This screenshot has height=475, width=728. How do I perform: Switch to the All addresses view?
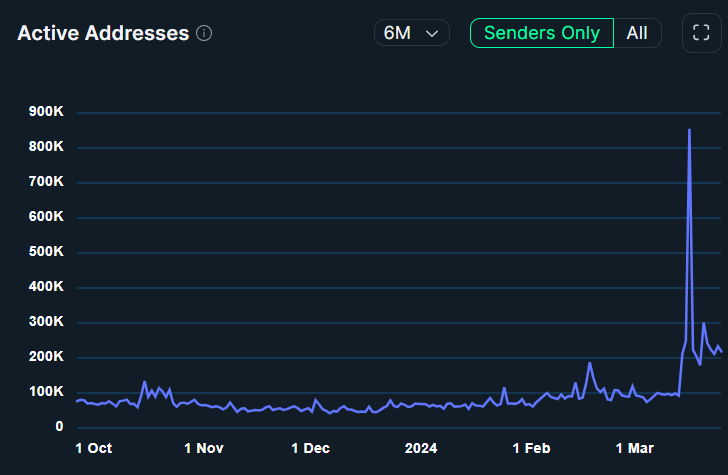[637, 33]
